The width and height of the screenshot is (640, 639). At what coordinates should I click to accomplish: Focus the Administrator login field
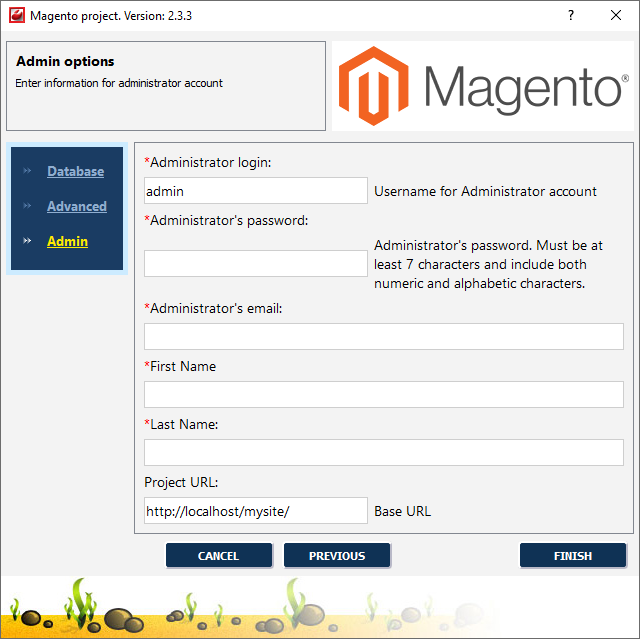(256, 191)
